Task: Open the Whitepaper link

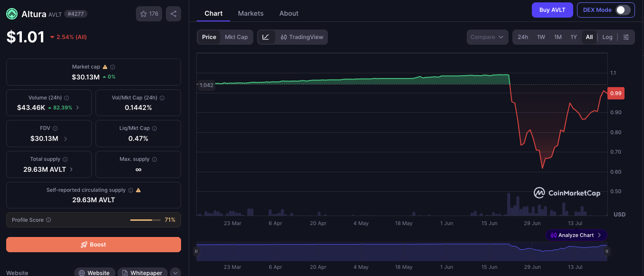Action: click(x=142, y=273)
